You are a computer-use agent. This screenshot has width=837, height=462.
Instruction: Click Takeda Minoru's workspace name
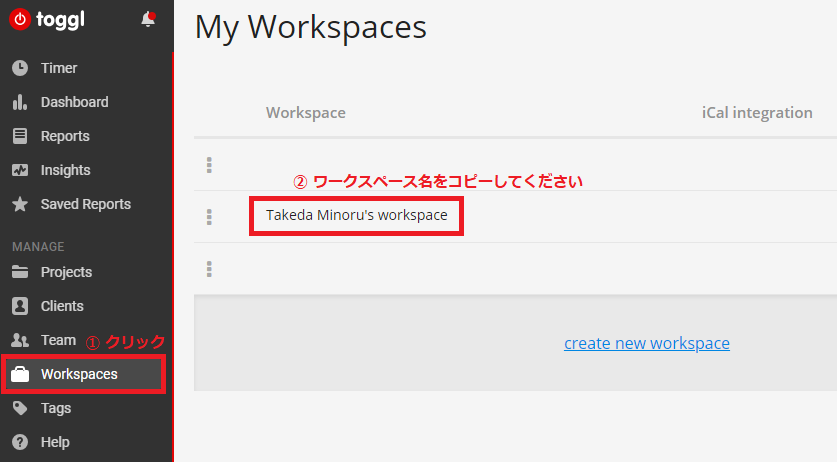point(357,215)
